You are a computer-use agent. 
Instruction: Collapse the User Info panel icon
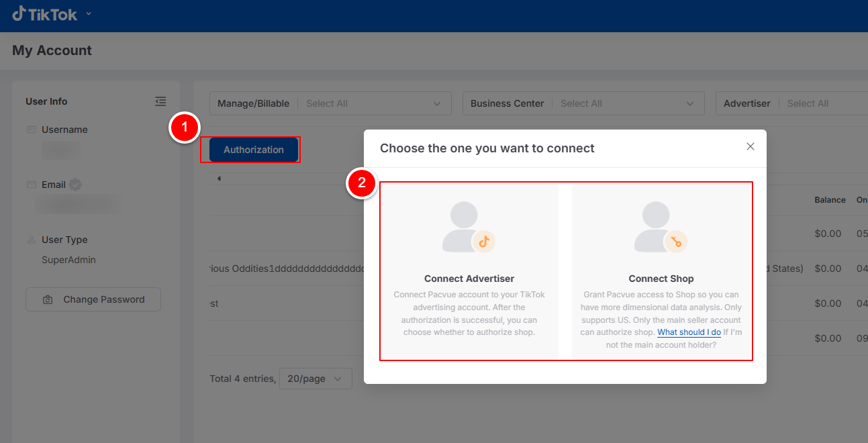[160, 101]
